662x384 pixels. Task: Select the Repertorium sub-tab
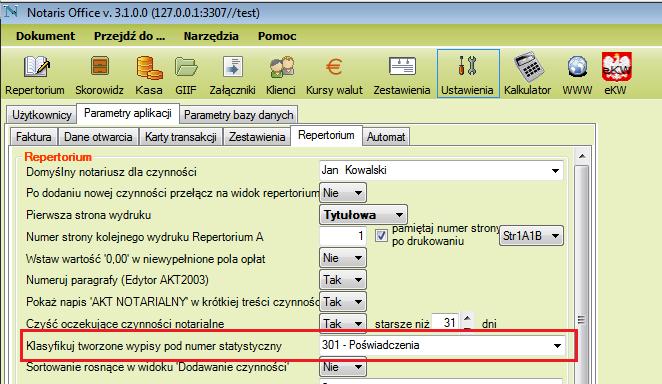326,135
